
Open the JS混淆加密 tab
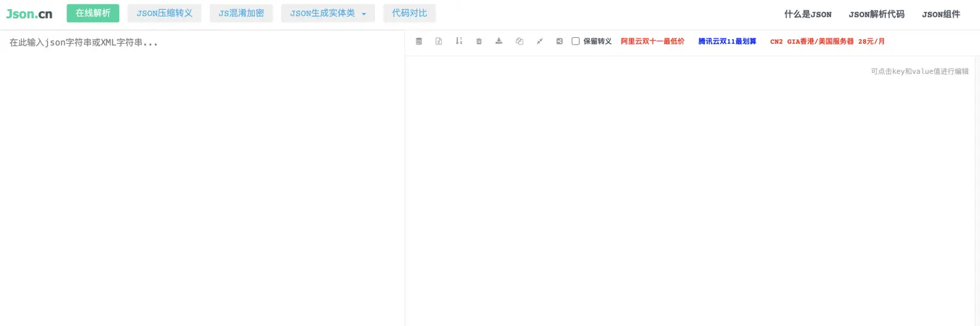241,13
